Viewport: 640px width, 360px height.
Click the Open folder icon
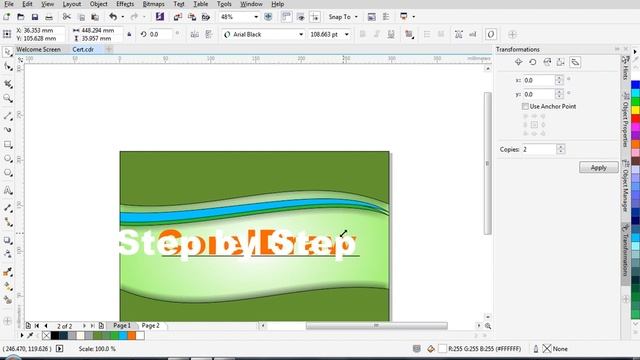[x=20, y=17]
